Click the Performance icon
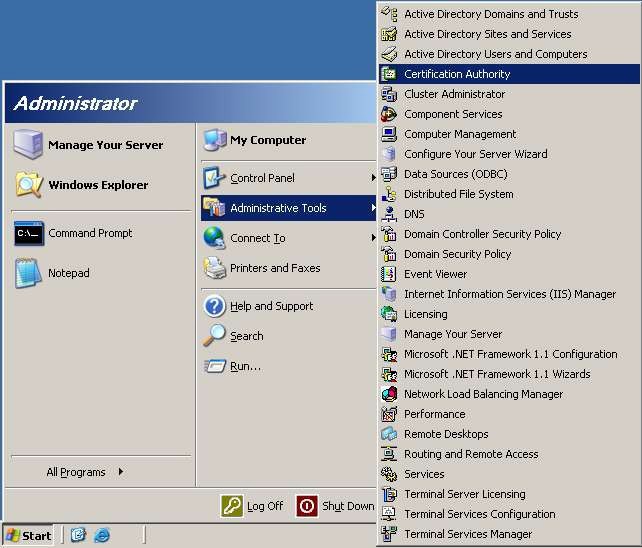The image size is (642, 548). [389, 414]
